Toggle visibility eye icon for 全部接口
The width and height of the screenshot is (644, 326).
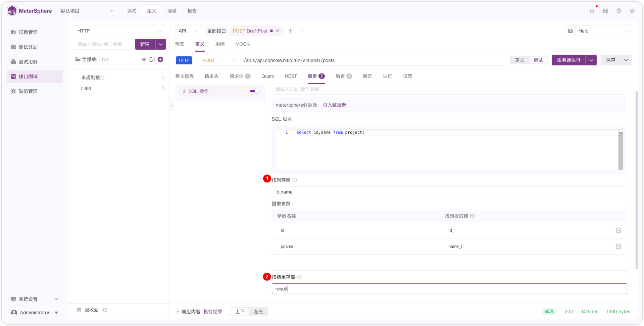pyautogui.click(x=144, y=59)
